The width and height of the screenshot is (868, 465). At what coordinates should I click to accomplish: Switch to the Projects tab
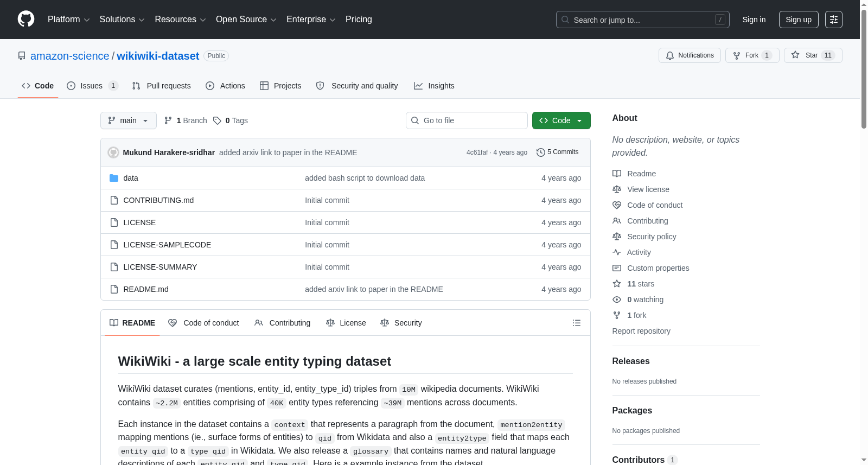280,86
